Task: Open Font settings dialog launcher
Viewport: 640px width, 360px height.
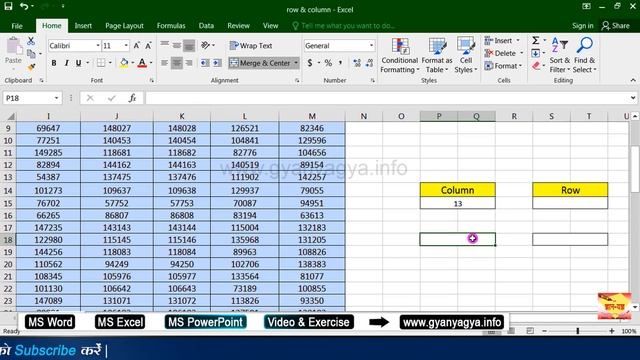Action: pyautogui.click(x=151, y=80)
